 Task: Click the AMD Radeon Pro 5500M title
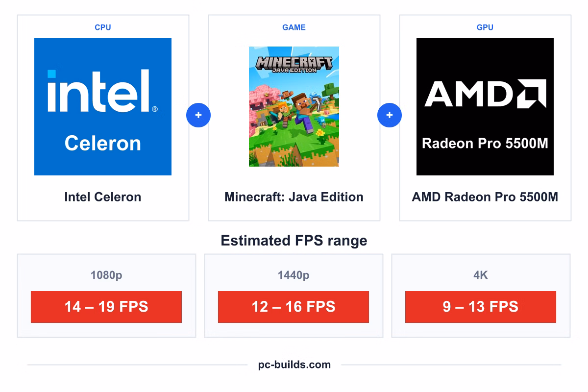point(485,197)
